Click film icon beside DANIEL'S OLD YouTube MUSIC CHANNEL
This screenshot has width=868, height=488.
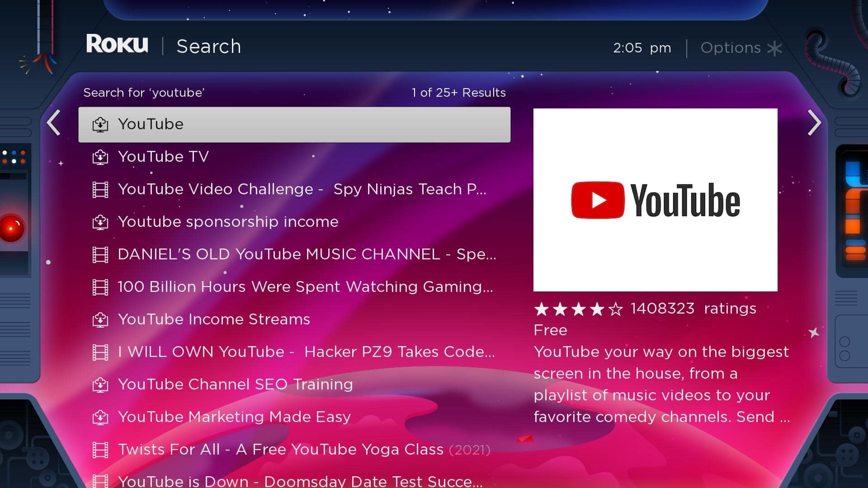[x=100, y=255]
